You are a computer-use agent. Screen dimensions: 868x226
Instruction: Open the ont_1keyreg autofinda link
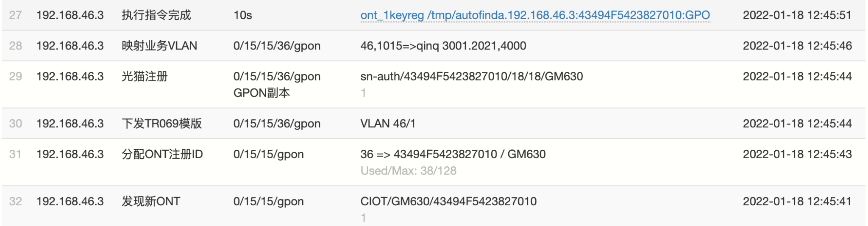(535, 15)
